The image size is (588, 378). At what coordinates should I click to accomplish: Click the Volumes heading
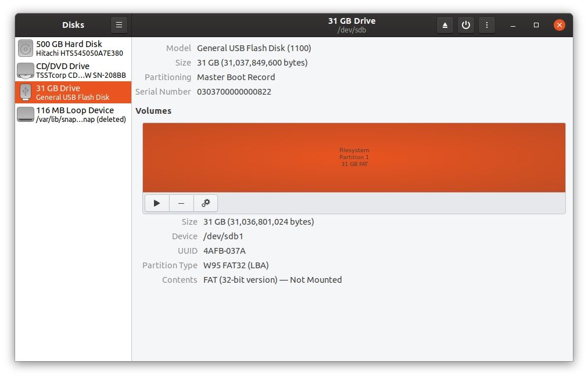tap(153, 111)
